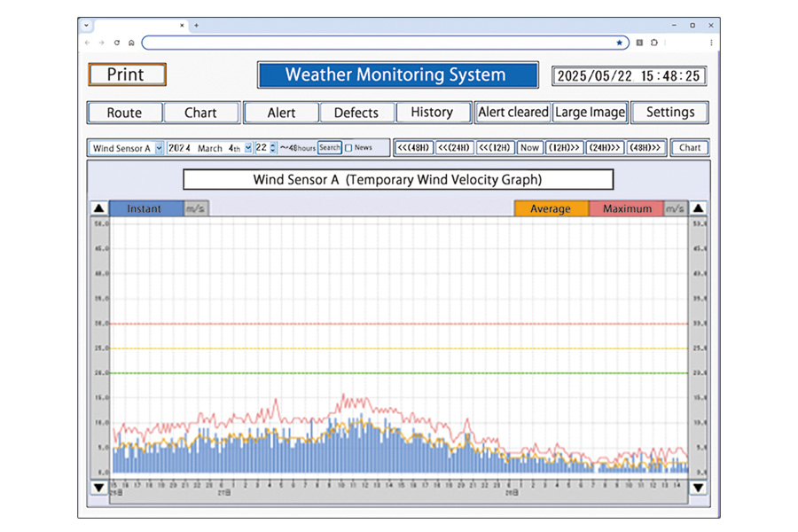Click the Print button
The image size is (798, 532).
coord(127,74)
